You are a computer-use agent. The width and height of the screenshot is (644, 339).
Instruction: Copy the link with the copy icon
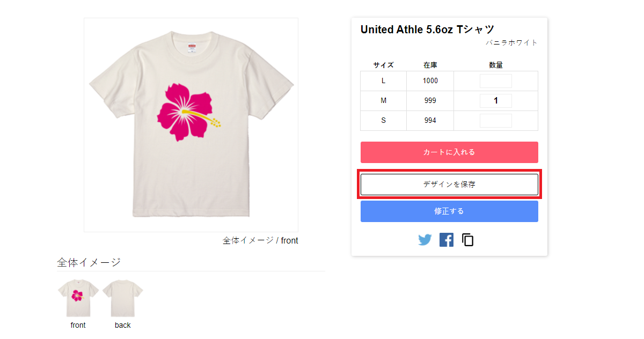468,240
